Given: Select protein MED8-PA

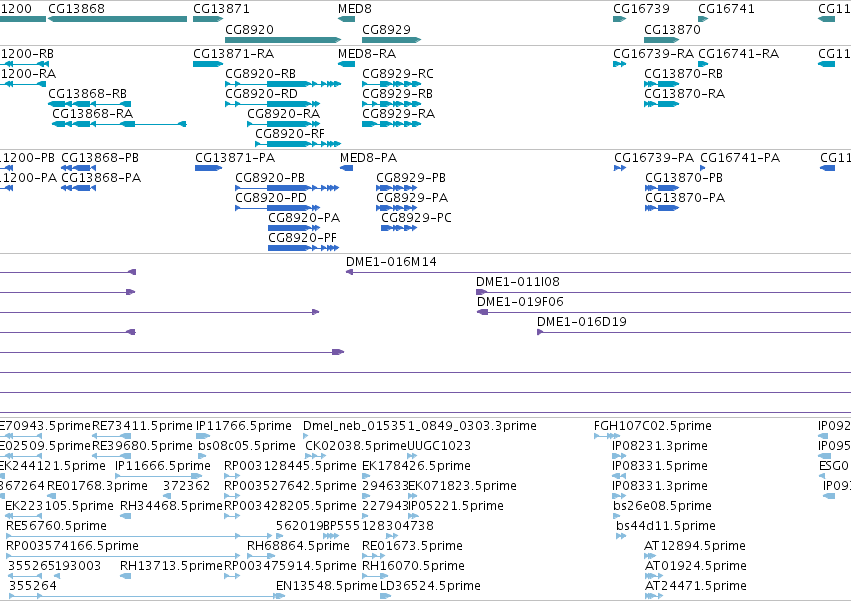Looking at the screenshot, I should [x=369, y=158].
